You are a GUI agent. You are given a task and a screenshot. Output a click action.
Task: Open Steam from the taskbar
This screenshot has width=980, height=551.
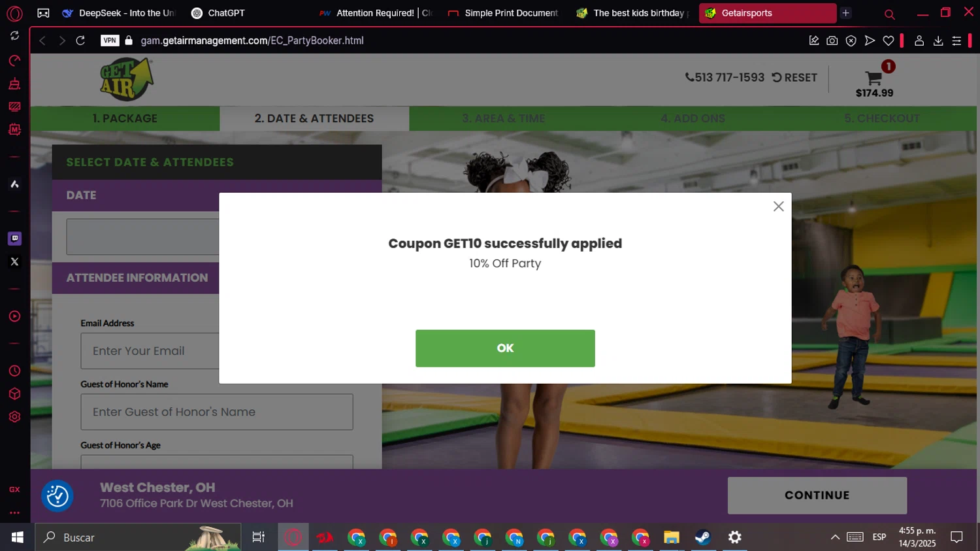click(x=703, y=537)
